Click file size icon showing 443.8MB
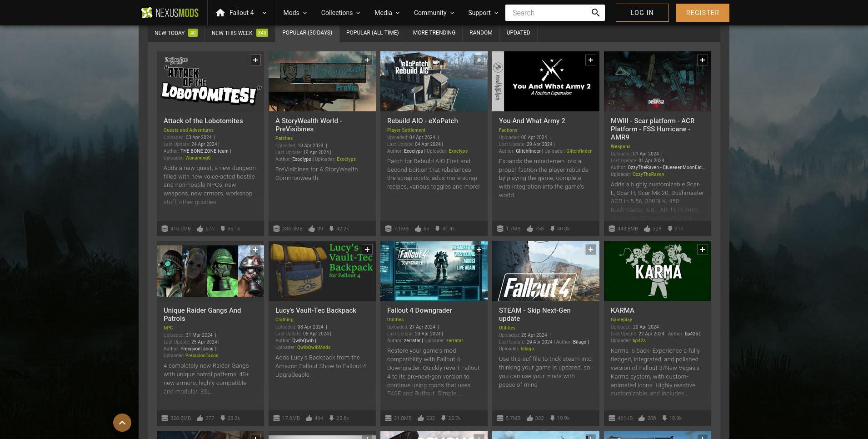The width and height of the screenshot is (868, 439). pyautogui.click(x=612, y=229)
